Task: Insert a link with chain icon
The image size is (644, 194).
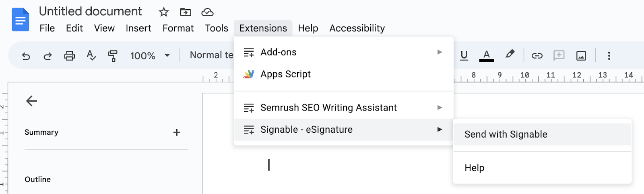Action: (537, 56)
